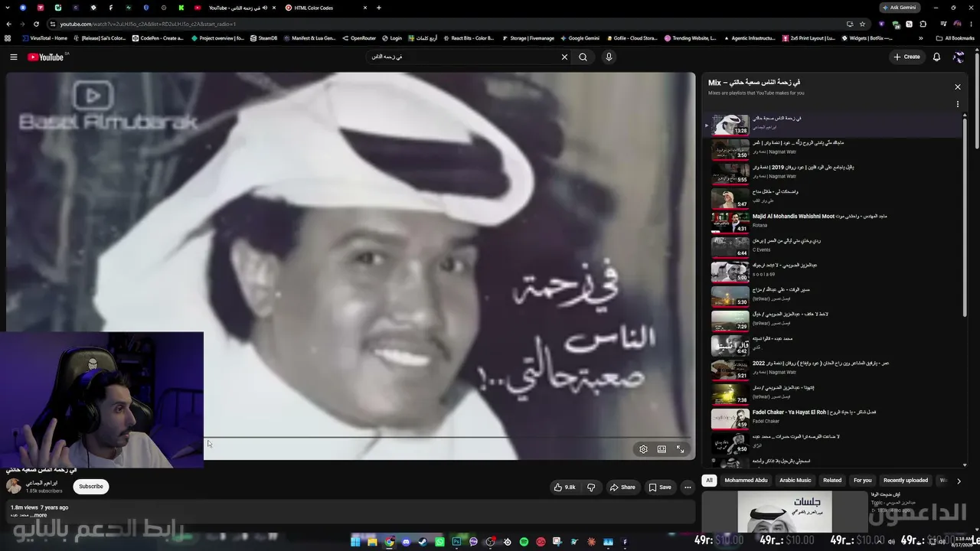This screenshot has width=980, height=551.
Task: Open the VirusTotal - Home bookmark
Action: coord(44,38)
